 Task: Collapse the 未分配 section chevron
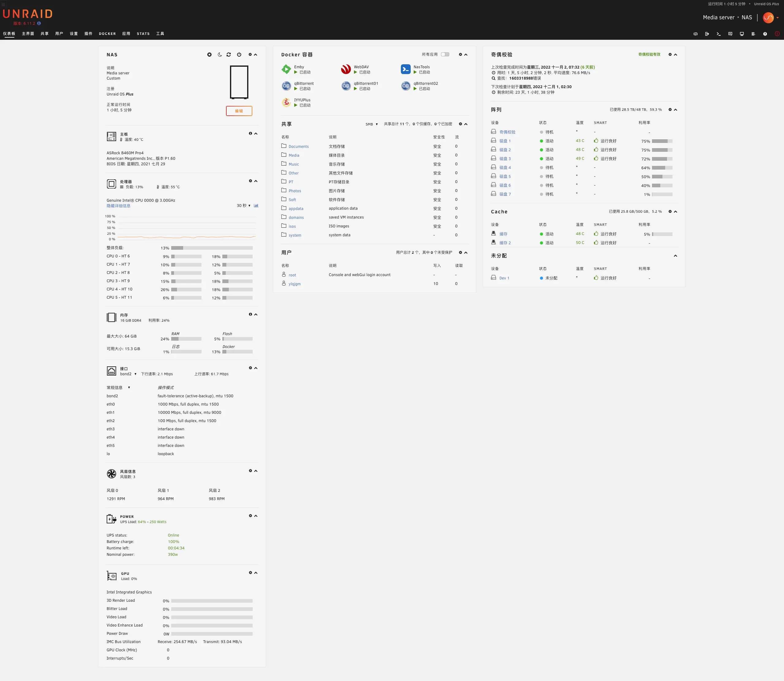(675, 256)
